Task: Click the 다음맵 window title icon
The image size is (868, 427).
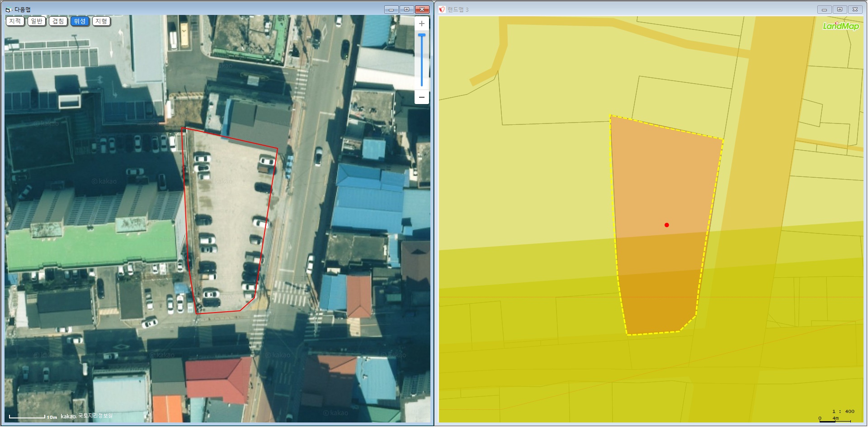Action: click(8, 9)
